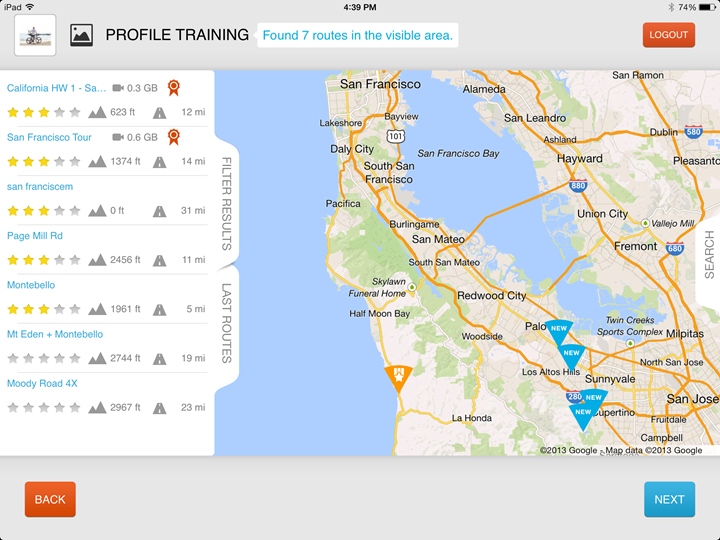
Task: Click the 31 mi distance value
Action: click(193, 210)
